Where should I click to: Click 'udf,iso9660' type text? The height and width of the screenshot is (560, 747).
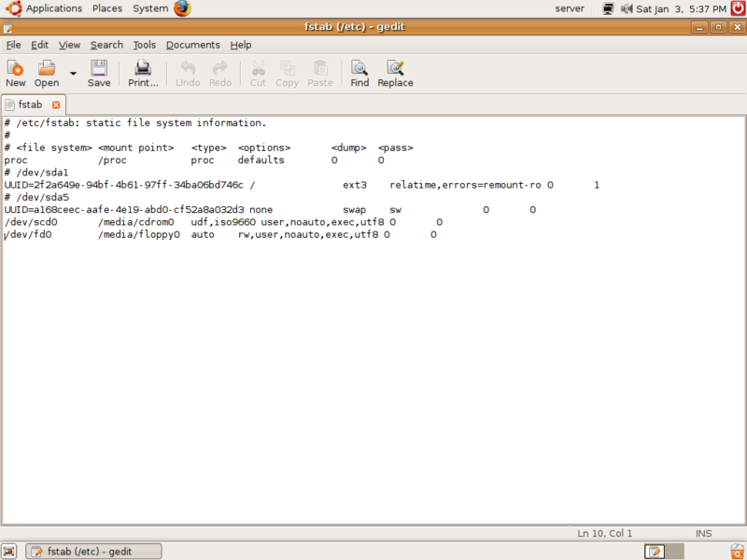point(223,222)
